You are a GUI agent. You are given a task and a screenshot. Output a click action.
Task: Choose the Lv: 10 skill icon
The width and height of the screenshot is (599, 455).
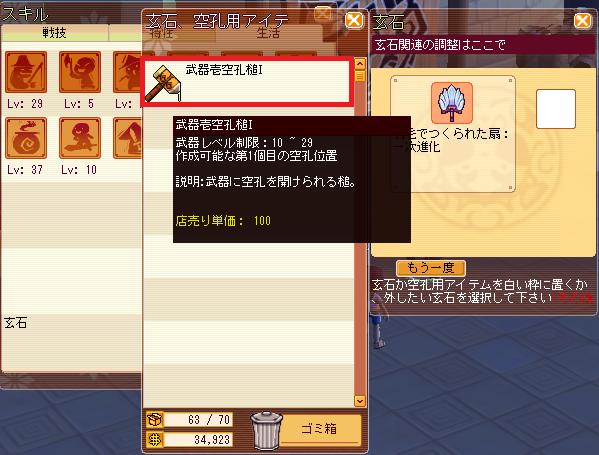[80, 138]
